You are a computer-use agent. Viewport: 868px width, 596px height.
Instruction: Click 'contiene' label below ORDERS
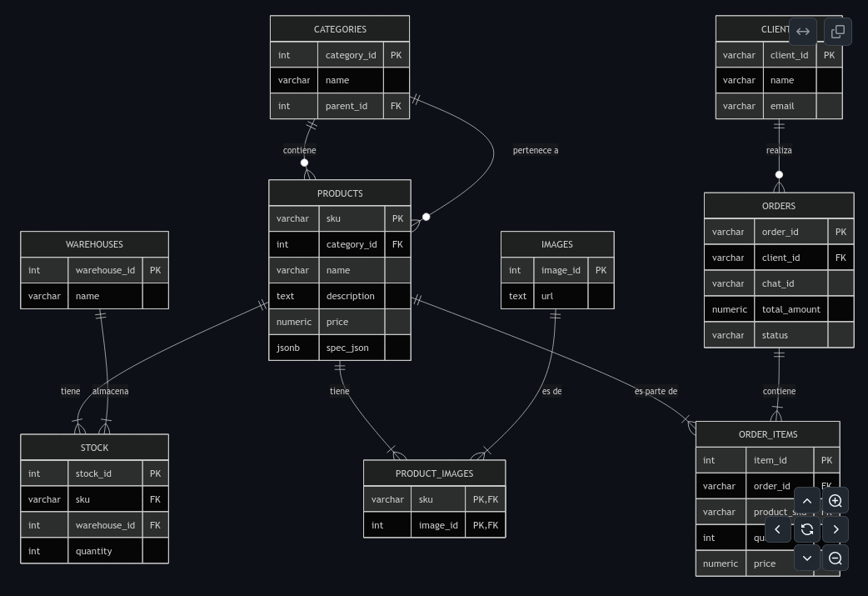click(x=779, y=391)
